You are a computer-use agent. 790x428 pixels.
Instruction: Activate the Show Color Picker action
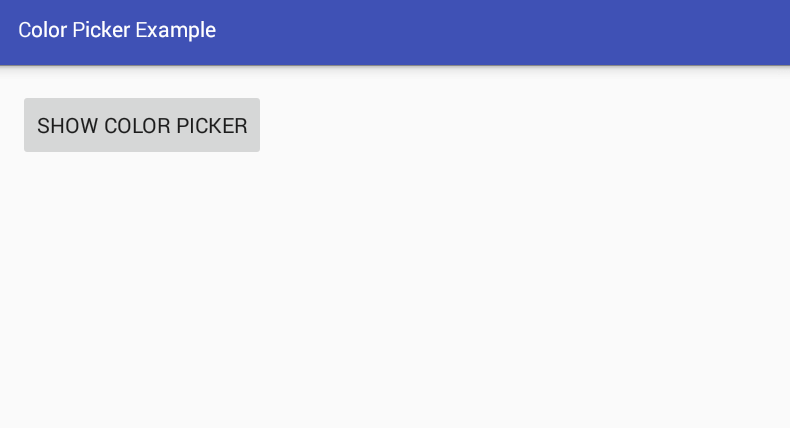[142, 125]
